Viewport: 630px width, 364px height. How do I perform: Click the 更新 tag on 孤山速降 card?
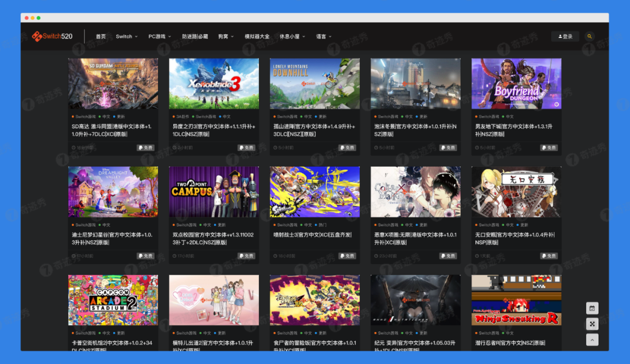point(321,117)
